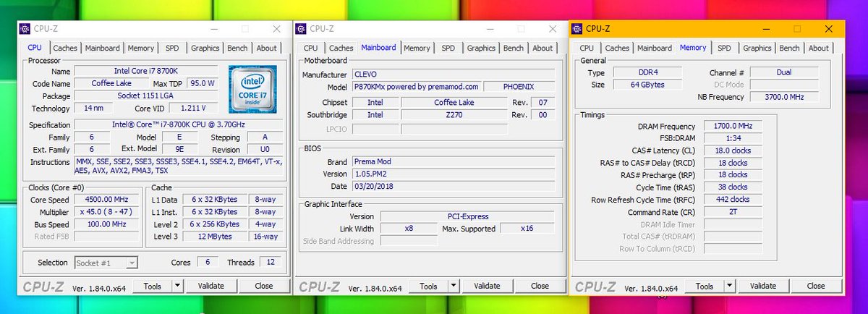The width and height of the screenshot is (868, 314).
Task: Click the DRAM Frequency value 1700.0 MHz
Action: [x=734, y=126]
